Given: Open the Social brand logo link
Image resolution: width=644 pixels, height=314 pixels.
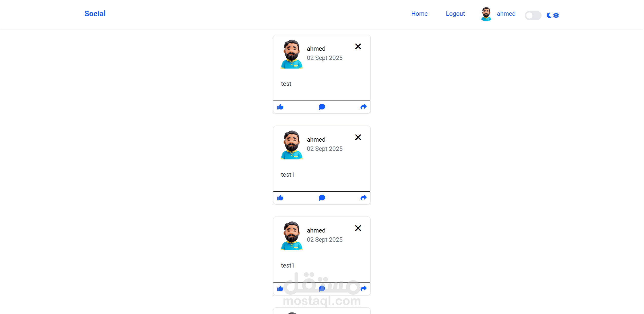Looking at the screenshot, I should tap(95, 14).
